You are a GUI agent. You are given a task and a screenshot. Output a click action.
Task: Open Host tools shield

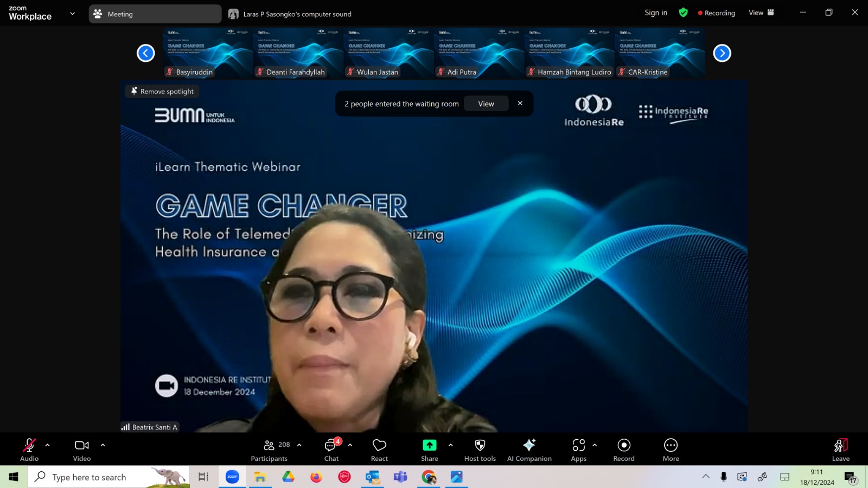pos(480,450)
